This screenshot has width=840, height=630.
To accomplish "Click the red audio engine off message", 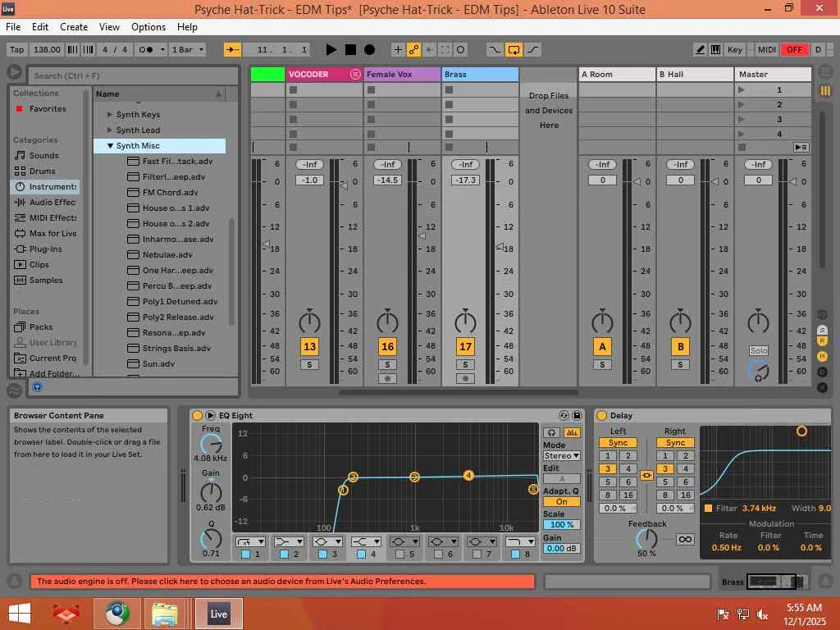I will click(x=283, y=582).
